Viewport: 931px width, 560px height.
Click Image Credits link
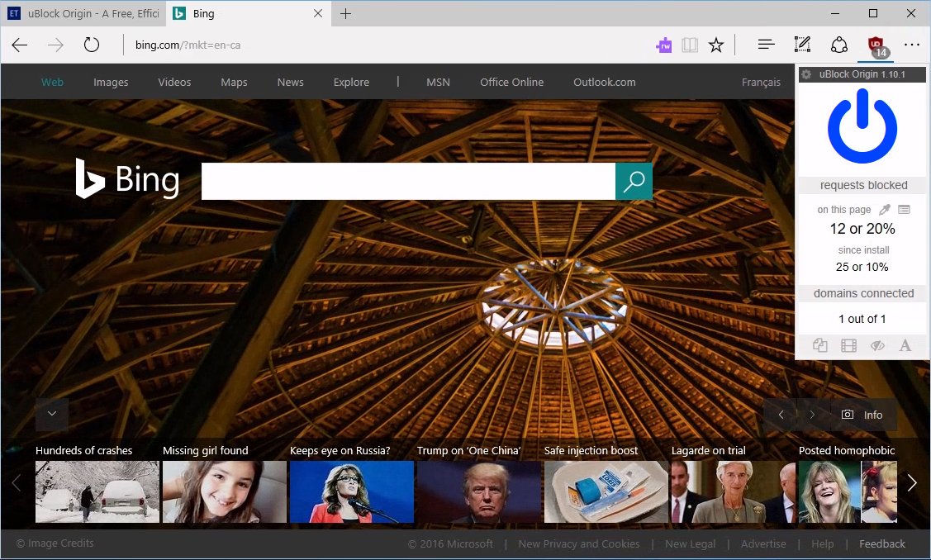click(55, 543)
